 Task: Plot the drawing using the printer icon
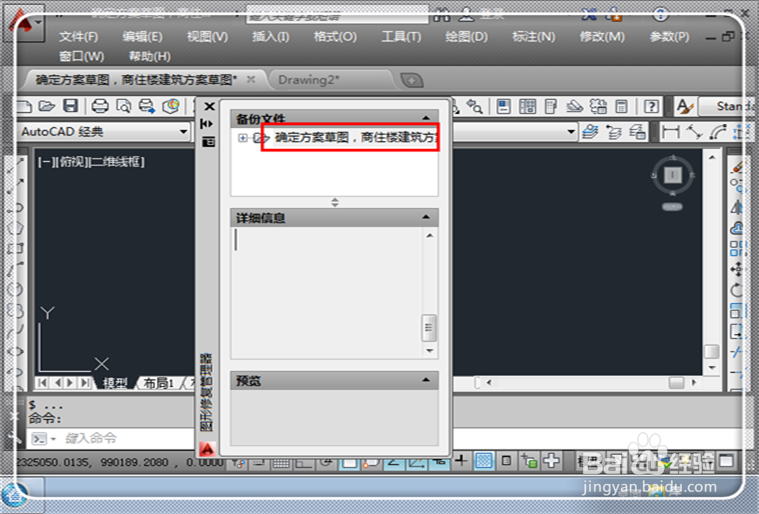click(100, 106)
